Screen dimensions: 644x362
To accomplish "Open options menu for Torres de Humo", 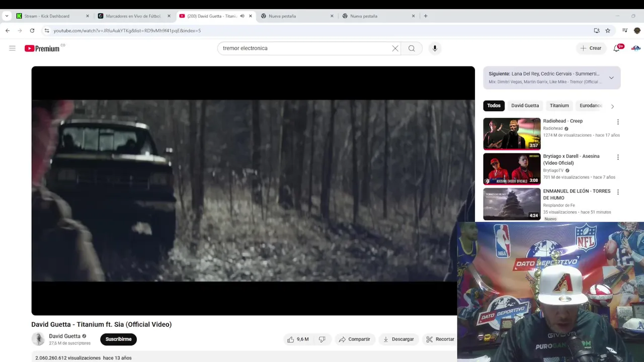I will pos(618,192).
